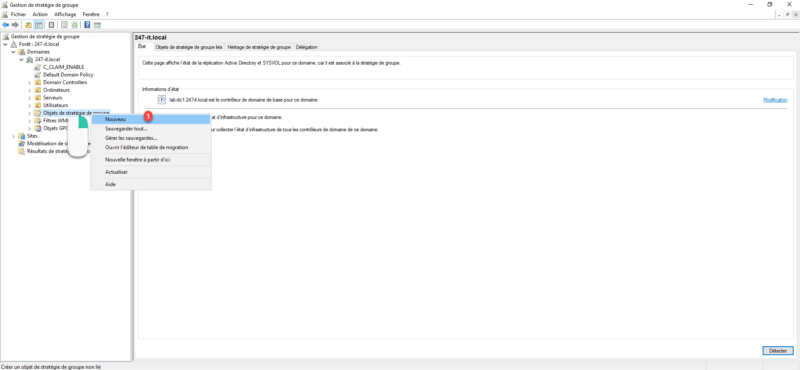
Task: Click the blue Help toolbar icon
Action: [87, 24]
